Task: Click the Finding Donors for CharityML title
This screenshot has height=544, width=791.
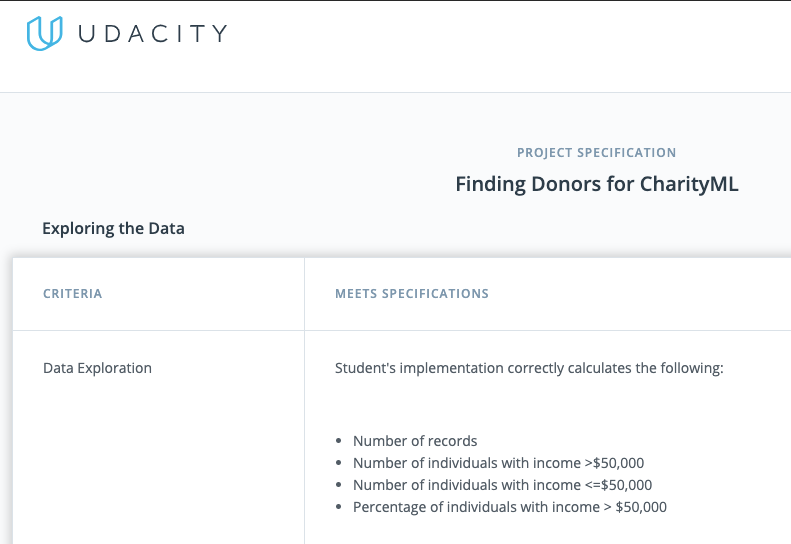Action: (x=596, y=184)
